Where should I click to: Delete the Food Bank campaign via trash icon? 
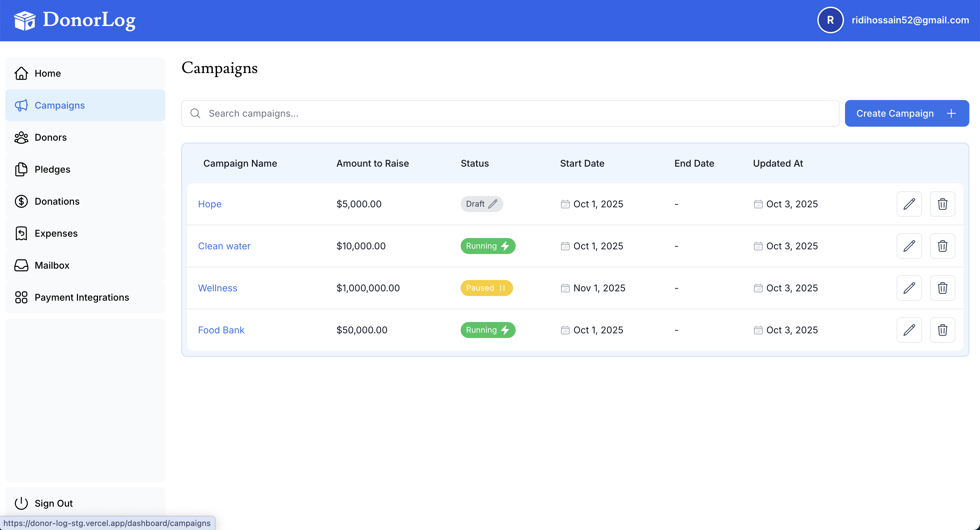pyautogui.click(x=942, y=330)
